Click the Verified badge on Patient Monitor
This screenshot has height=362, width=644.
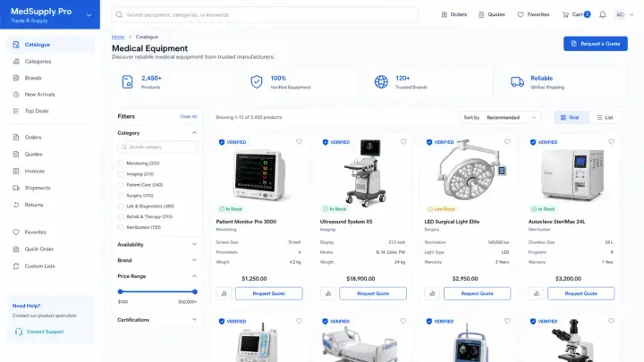(233, 142)
